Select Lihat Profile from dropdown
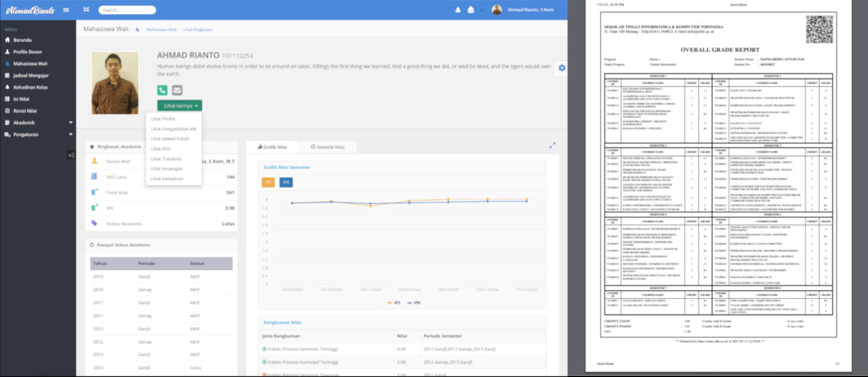Viewport: 868px width, 377px height. pos(164,118)
